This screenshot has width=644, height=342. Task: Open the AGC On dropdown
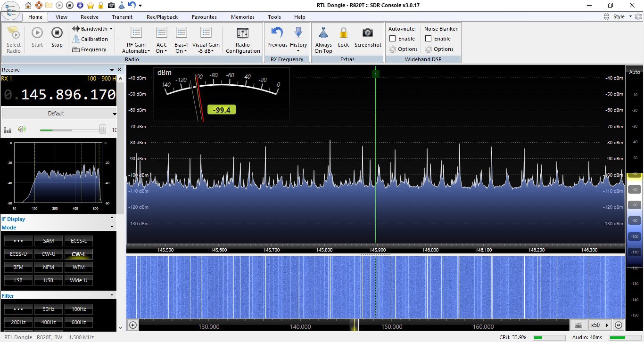162,41
